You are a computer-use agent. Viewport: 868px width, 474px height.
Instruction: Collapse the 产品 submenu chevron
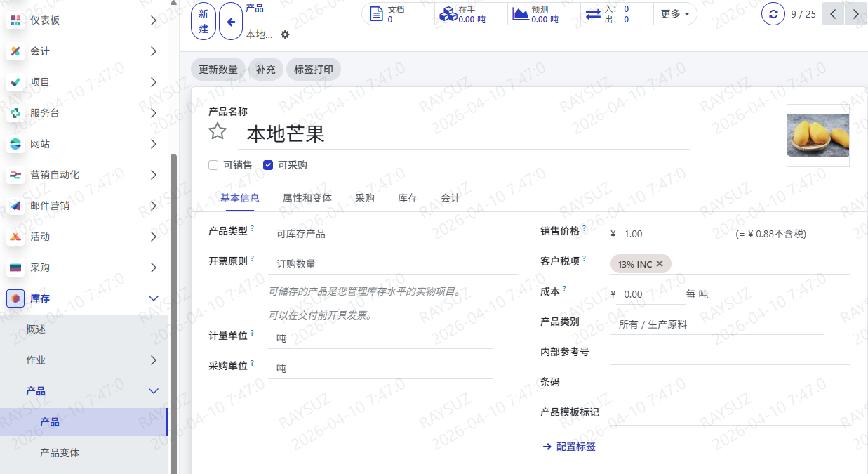pyautogui.click(x=154, y=391)
